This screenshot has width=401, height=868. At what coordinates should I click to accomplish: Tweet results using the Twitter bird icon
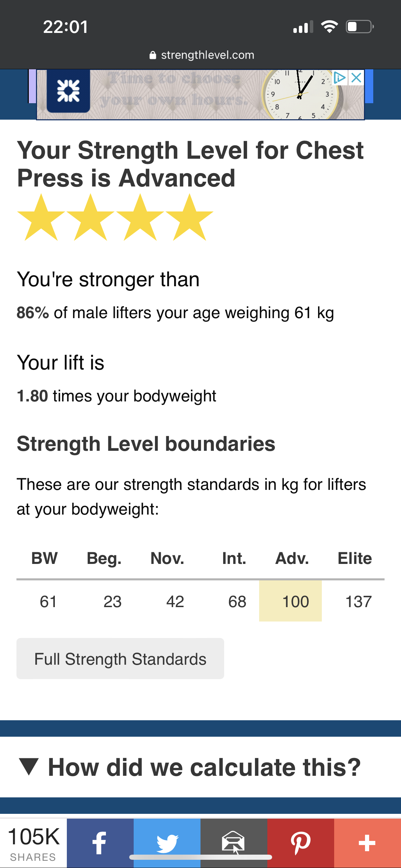click(167, 843)
